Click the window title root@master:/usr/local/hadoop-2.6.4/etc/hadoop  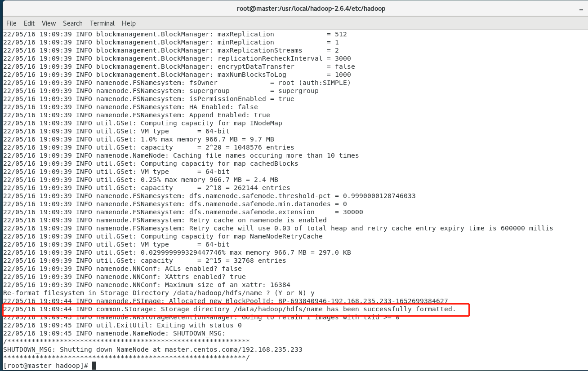point(311,9)
